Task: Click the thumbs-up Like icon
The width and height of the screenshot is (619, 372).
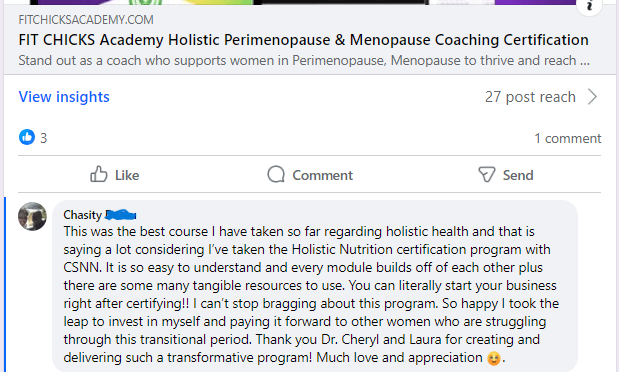Action: coord(99,174)
